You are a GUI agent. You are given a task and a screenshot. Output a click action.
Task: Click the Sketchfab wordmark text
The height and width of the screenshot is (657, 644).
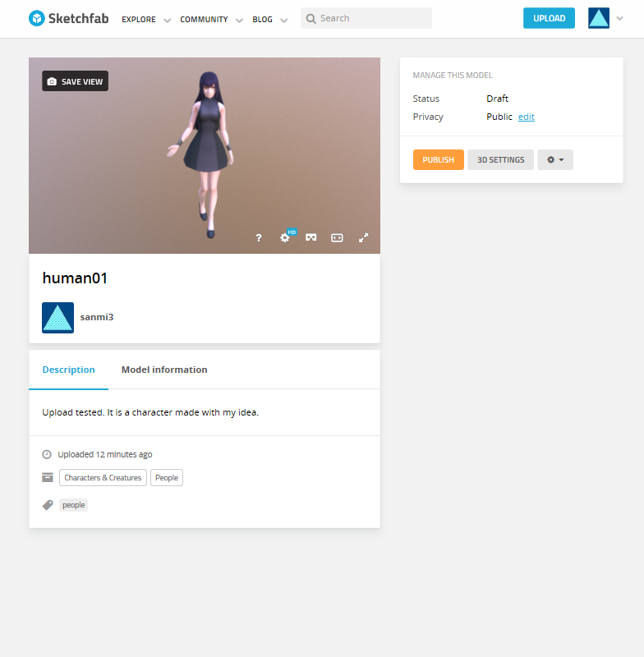pos(78,18)
